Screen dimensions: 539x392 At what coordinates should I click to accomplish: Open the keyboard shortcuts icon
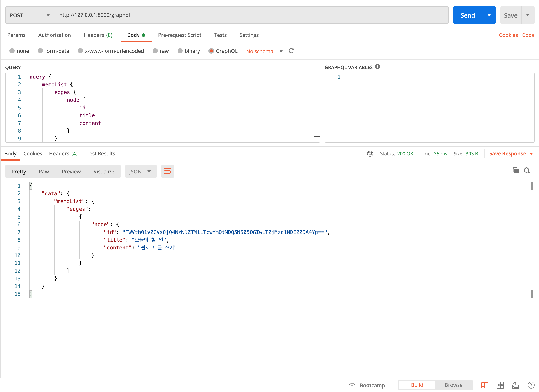(516, 385)
